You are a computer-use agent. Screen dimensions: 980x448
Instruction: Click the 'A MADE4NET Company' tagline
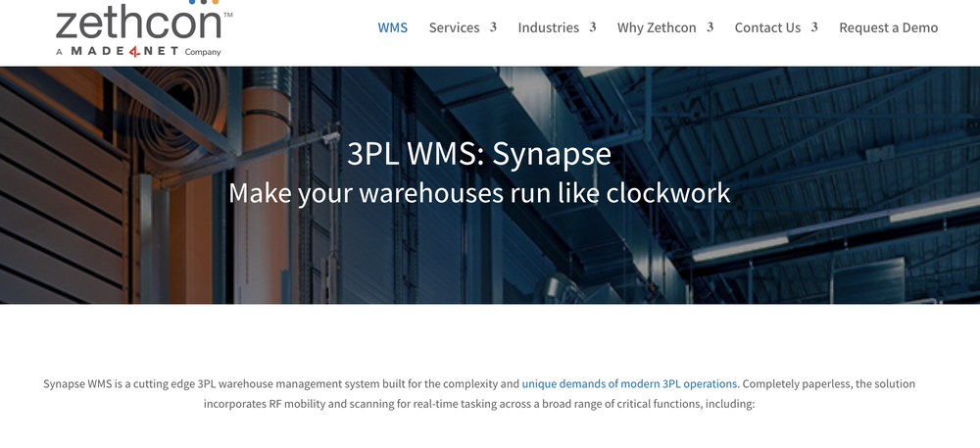(138, 51)
